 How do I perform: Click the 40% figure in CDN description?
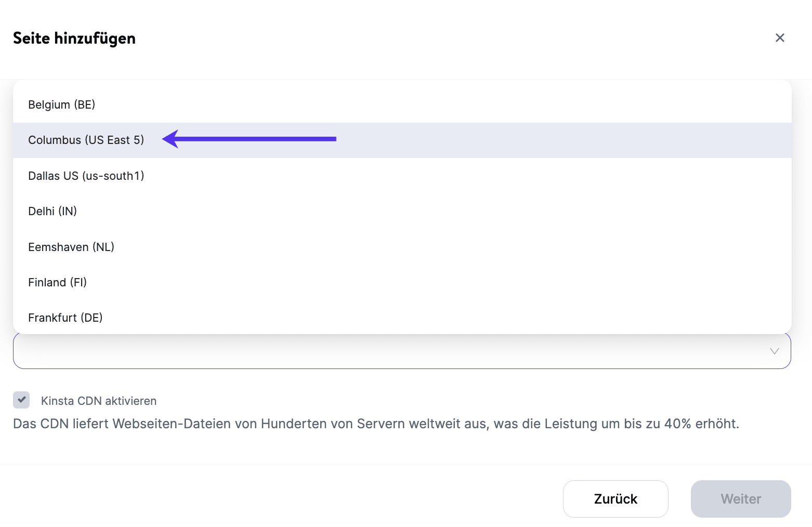pyautogui.click(x=677, y=424)
